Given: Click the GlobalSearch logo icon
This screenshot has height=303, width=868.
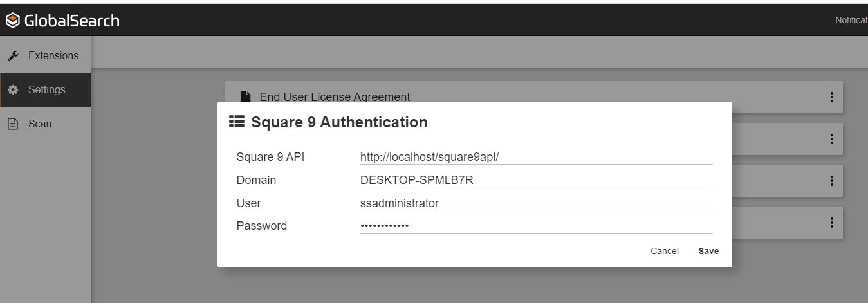Looking at the screenshot, I should click(12, 21).
